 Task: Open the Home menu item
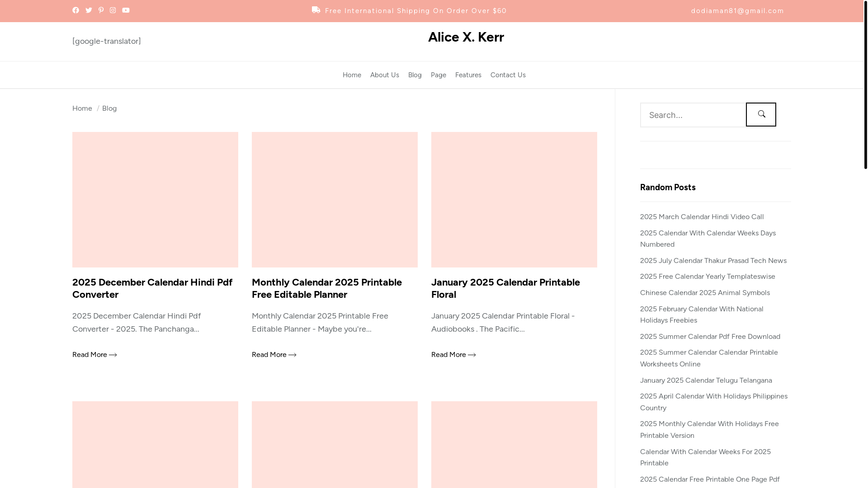pyautogui.click(x=352, y=75)
